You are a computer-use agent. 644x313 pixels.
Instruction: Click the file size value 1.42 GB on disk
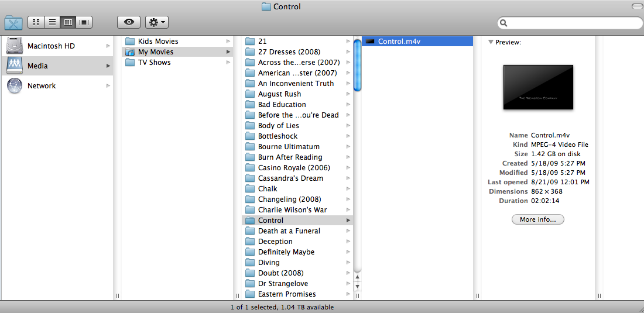(556, 154)
